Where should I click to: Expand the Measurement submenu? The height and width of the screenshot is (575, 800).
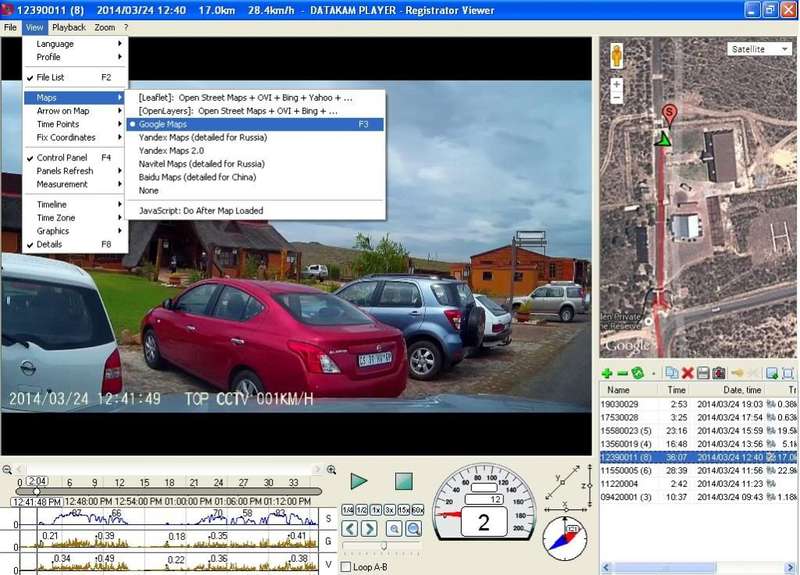pyautogui.click(x=75, y=184)
